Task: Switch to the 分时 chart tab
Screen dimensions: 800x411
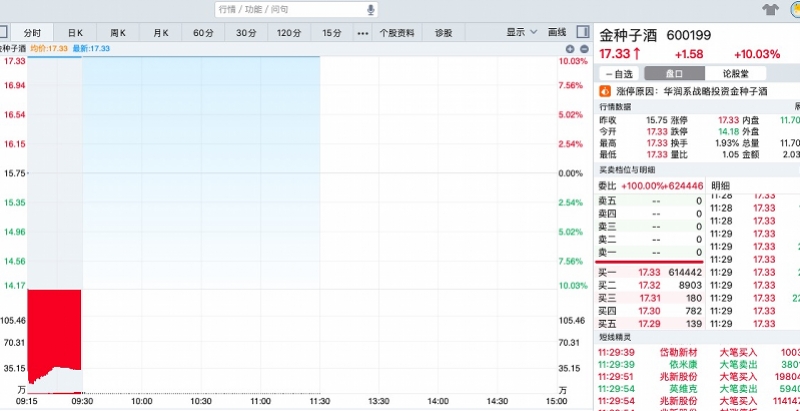Action: [x=32, y=33]
